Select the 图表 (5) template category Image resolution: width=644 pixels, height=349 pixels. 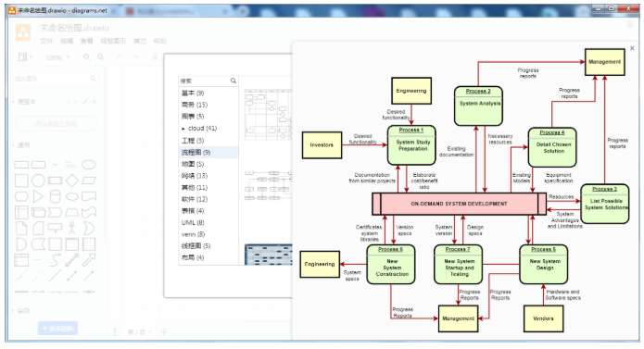[208, 117]
